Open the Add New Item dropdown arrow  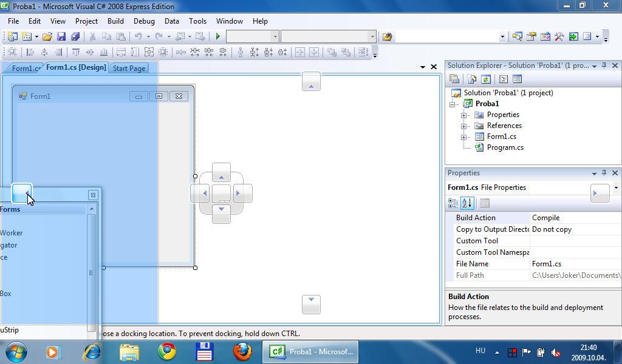pos(36,37)
